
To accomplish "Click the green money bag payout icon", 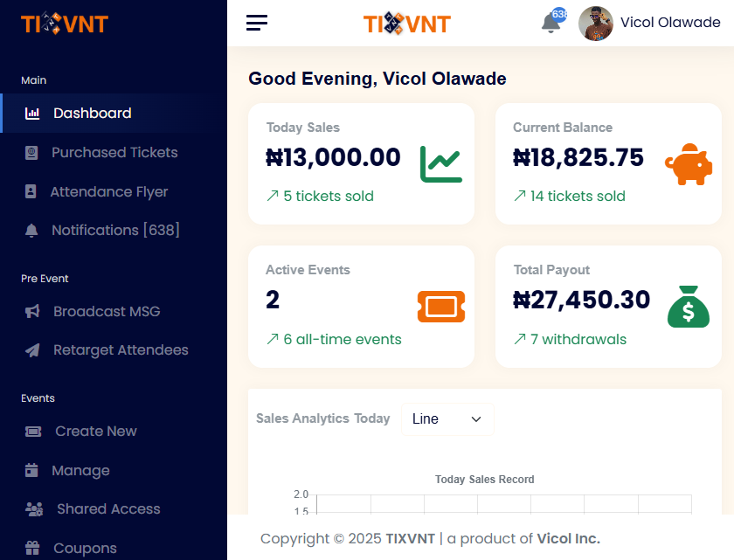I will click(x=688, y=306).
